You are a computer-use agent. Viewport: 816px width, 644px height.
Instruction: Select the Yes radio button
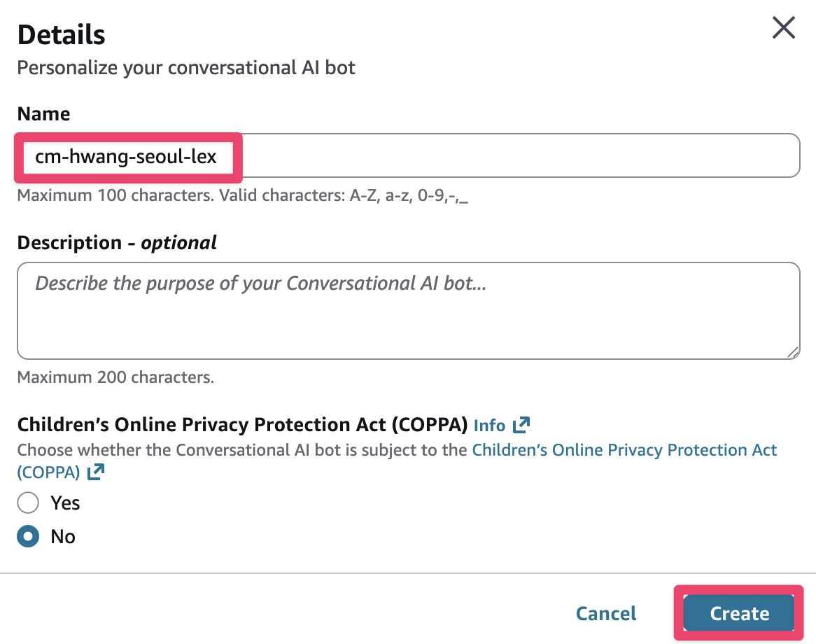point(28,503)
